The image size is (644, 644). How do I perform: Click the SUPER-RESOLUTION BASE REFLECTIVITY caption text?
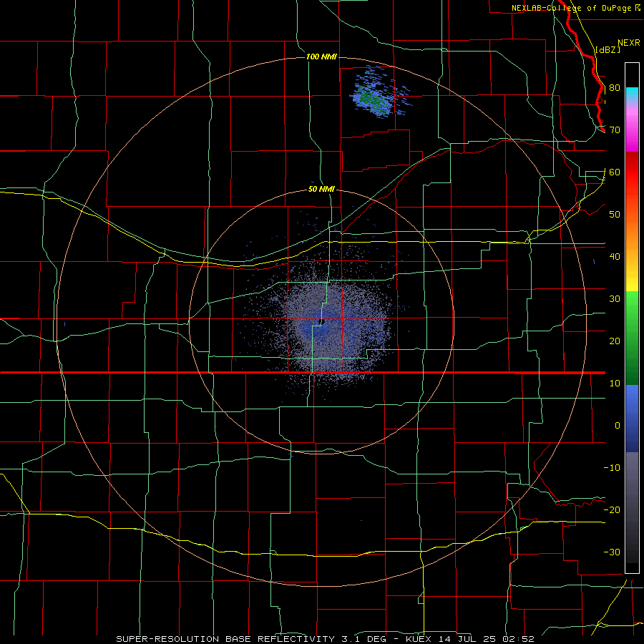225,639
